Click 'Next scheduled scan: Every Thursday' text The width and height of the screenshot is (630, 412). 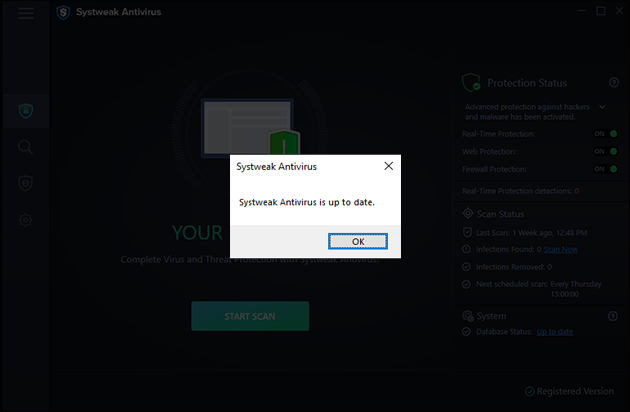(x=538, y=284)
